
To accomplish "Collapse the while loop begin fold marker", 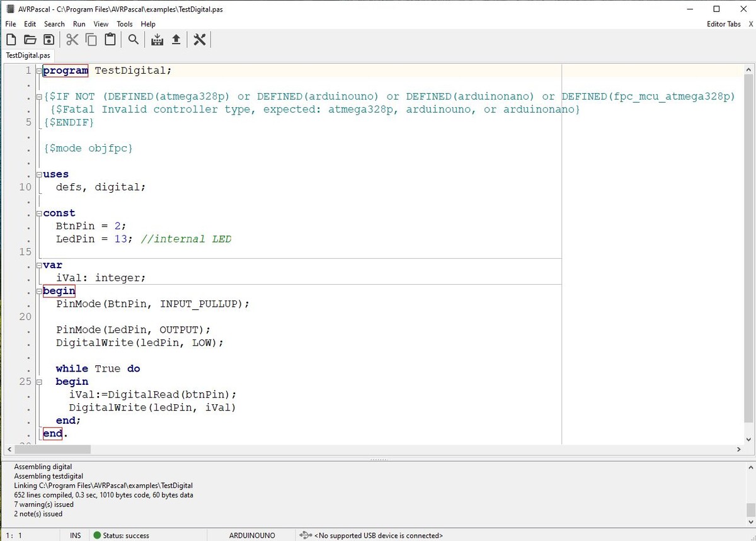I will click(38, 382).
